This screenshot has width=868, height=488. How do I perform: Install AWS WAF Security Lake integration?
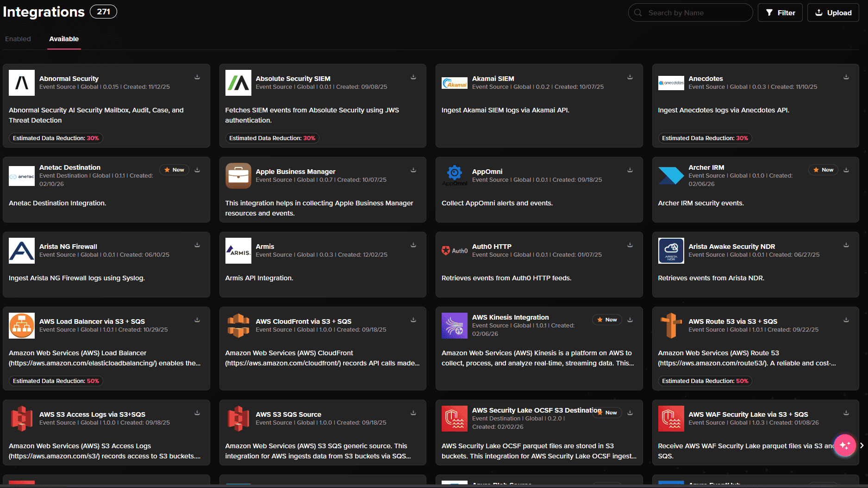pyautogui.click(x=846, y=413)
